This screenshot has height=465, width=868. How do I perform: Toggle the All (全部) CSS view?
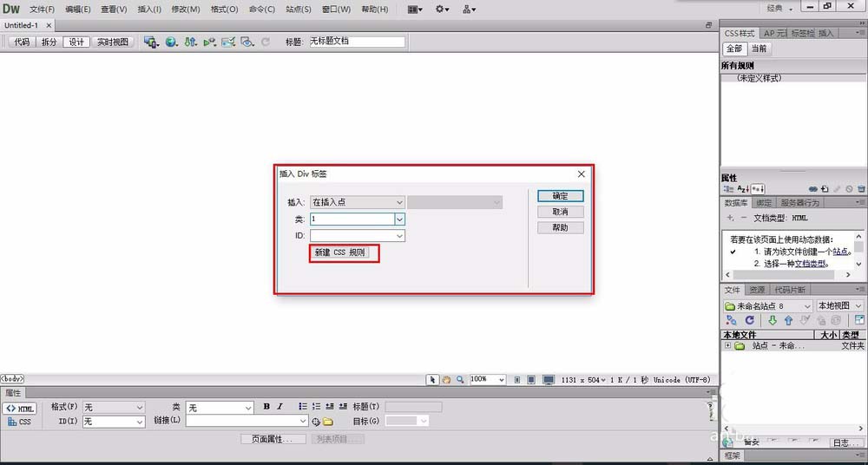pos(734,49)
